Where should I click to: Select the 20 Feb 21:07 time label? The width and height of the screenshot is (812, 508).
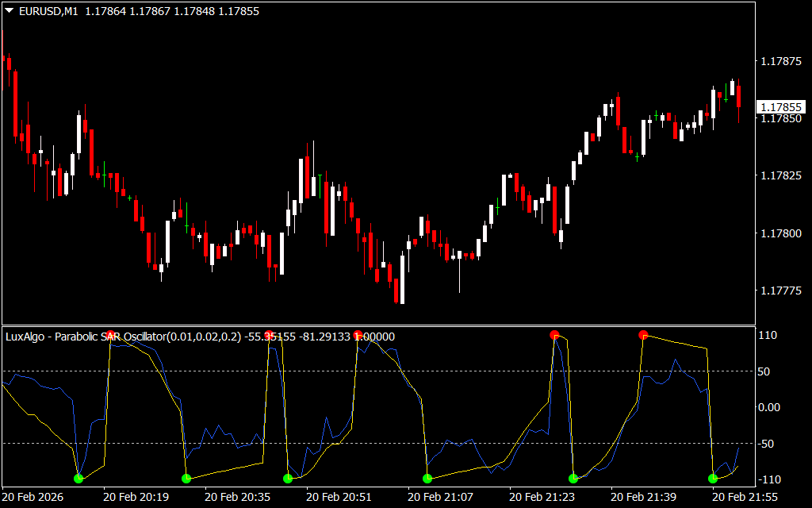click(x=441, y=497)
